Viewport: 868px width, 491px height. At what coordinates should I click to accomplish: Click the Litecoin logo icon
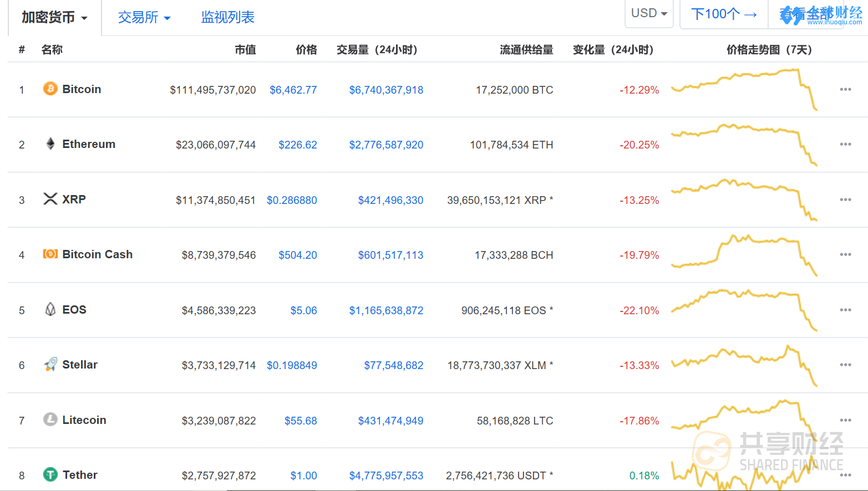[x=50, y=420]
